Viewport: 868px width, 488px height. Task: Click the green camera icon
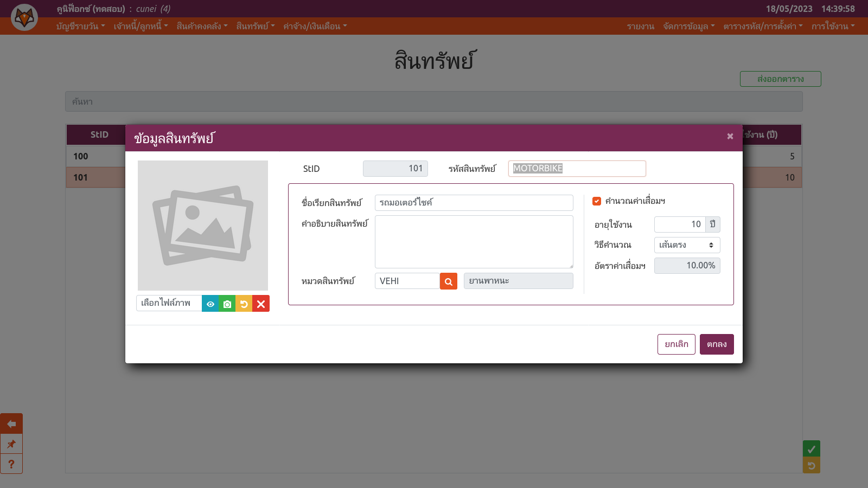click(x=227, y=304)
